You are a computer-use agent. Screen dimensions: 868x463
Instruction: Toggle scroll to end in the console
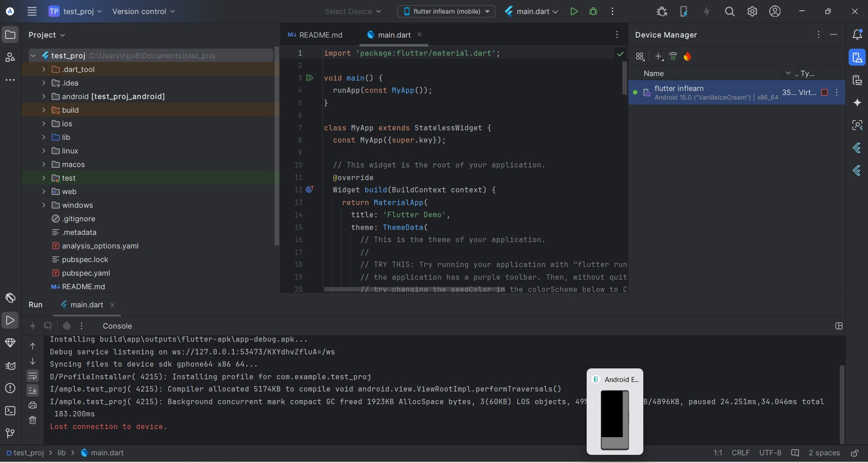coord(33,390)
